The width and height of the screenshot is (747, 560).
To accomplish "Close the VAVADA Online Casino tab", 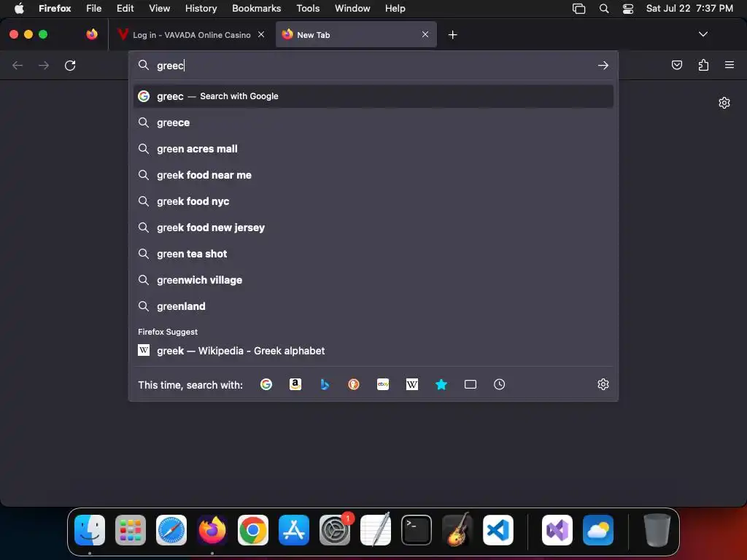I will tap(261, 34).
